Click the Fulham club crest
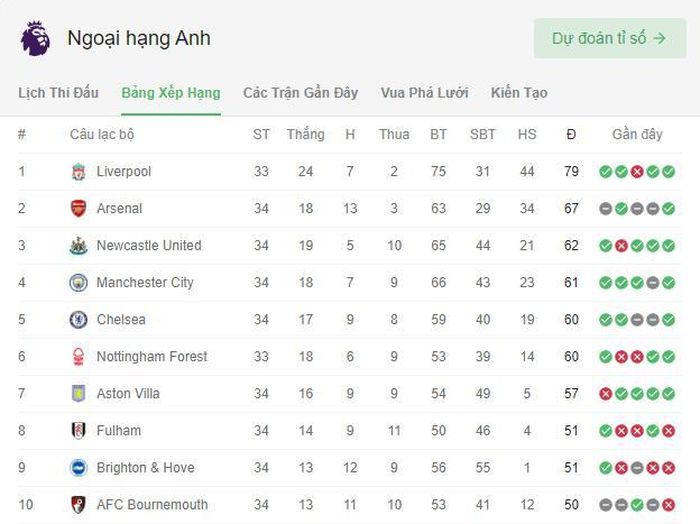 point(79,431)
